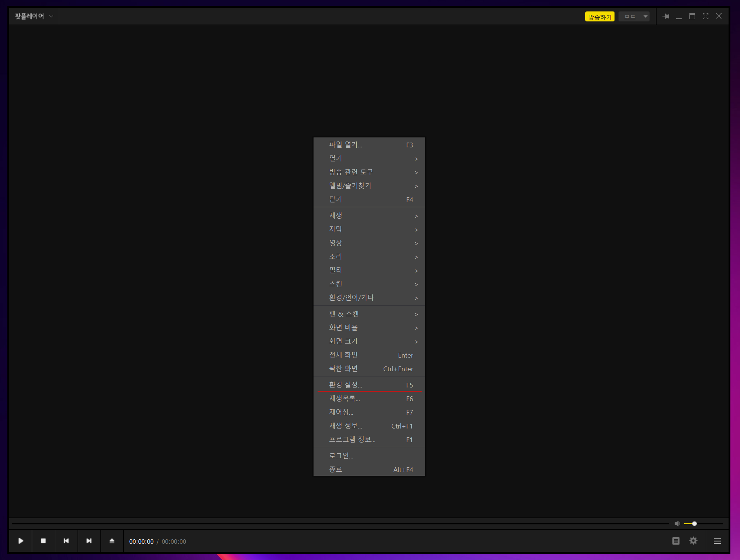Stop playback with the stop icon
This screenshot has width=740, height=560.
(43, 541)
